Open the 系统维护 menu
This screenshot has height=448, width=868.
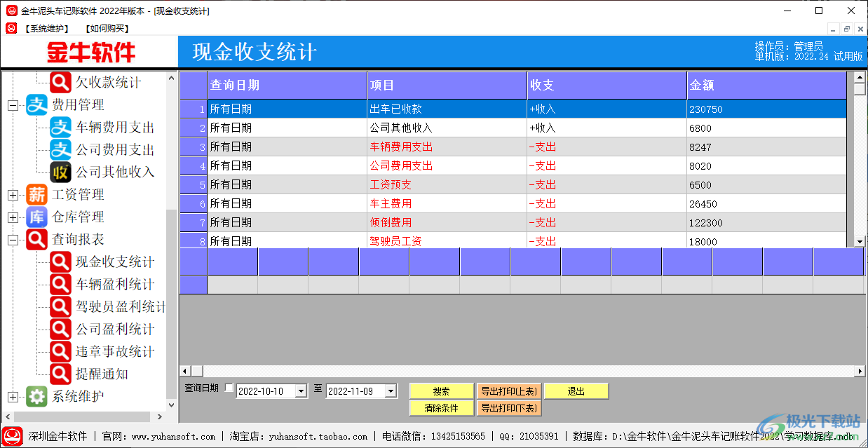(x=46, y=29)
